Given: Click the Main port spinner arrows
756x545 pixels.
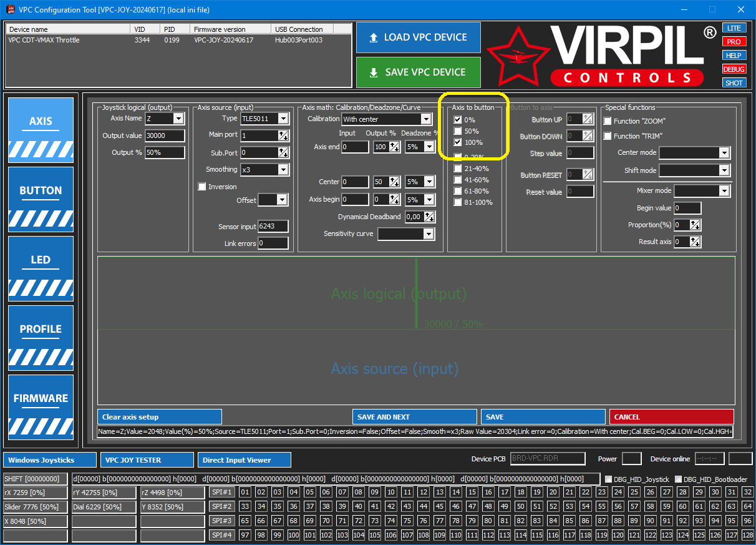Looking at the screenshot, I should (283, 135).
